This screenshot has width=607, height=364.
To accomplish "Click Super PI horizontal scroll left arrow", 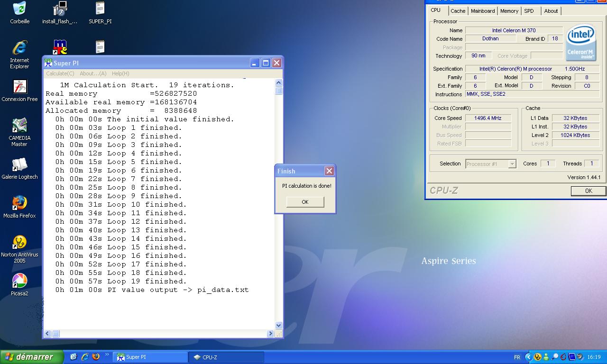I will click(x=47, y=334).
